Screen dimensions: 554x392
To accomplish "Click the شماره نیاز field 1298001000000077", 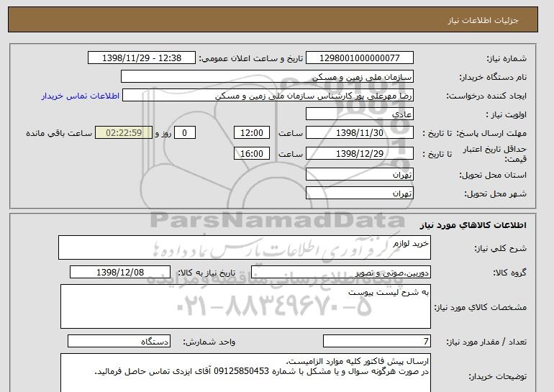I will coord(359,58).
